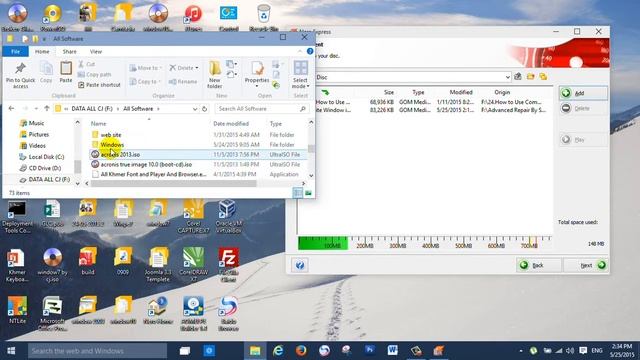Open Internet Explorer from taskbar
Viewport: 640px width, 360px height.
coord(278,351)
